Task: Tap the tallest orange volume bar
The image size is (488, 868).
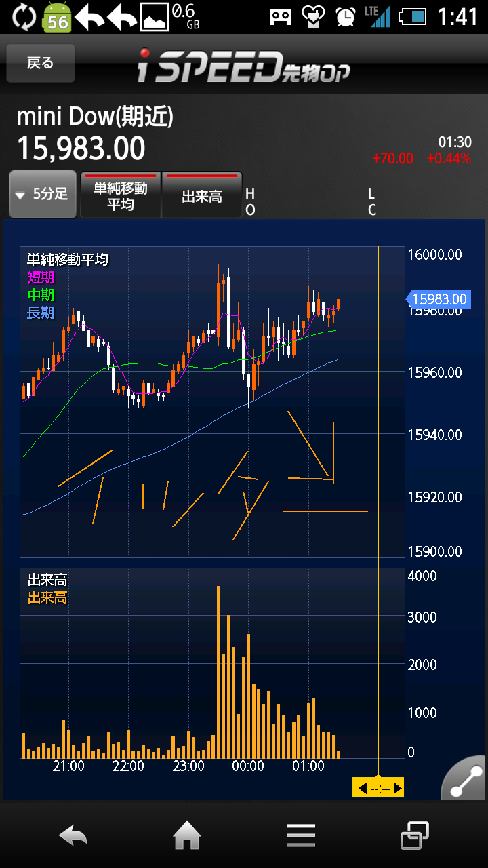Action: coord(218,671)
